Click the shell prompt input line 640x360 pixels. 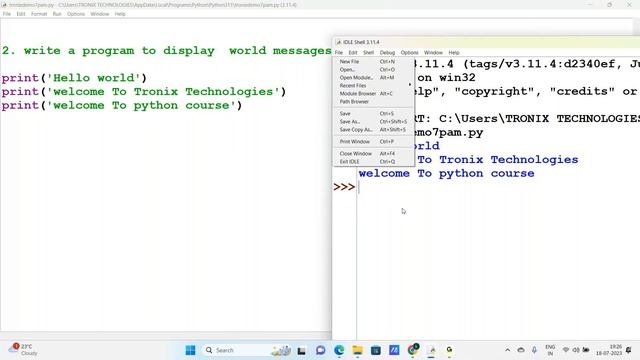pos(498,187)
